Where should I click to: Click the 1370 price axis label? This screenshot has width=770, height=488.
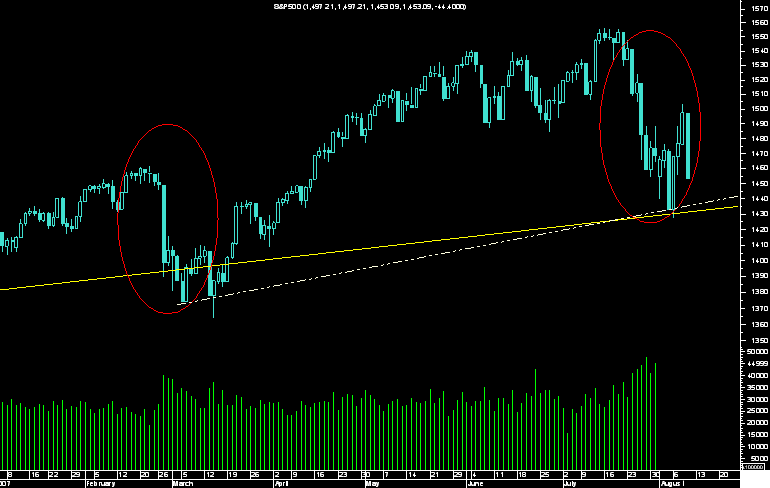[x=760, y=309]
